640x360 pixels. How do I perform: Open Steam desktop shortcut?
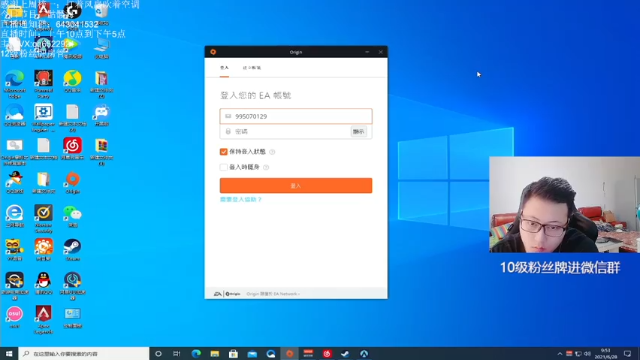pos(73,249)
